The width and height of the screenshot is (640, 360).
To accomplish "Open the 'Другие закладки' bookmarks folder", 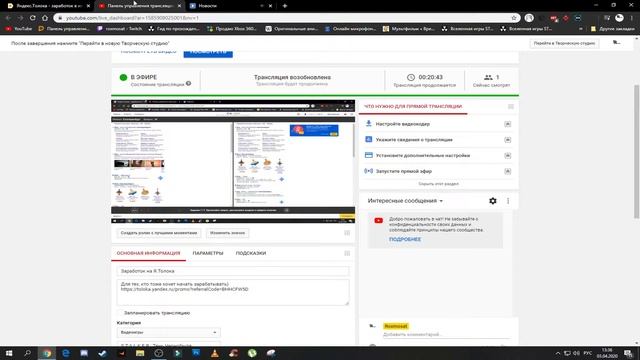I will (612, 29).
